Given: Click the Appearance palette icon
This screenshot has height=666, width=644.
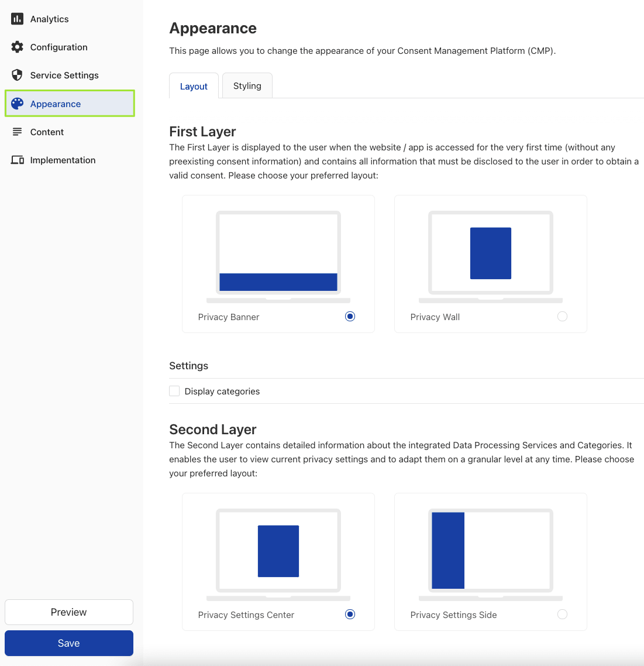Looking at the screenshot, I should point(18,104).
